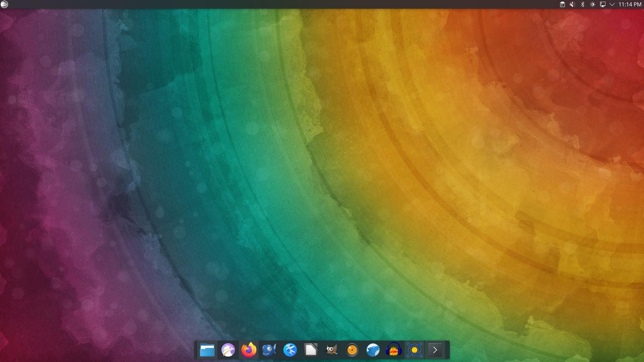This screenshot has height=362, width=644.
Task: Open Bluetooth settings in system tray
Action: (x=583, y=4)
